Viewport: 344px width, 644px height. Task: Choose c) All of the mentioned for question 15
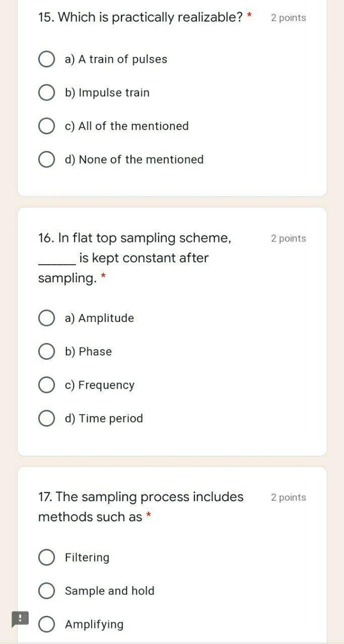click(47, 126)
